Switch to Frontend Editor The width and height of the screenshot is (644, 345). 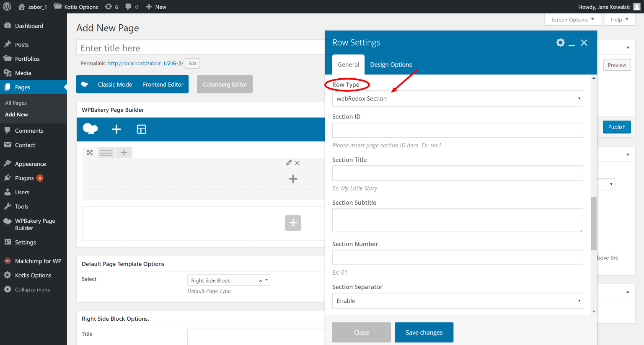163,85
